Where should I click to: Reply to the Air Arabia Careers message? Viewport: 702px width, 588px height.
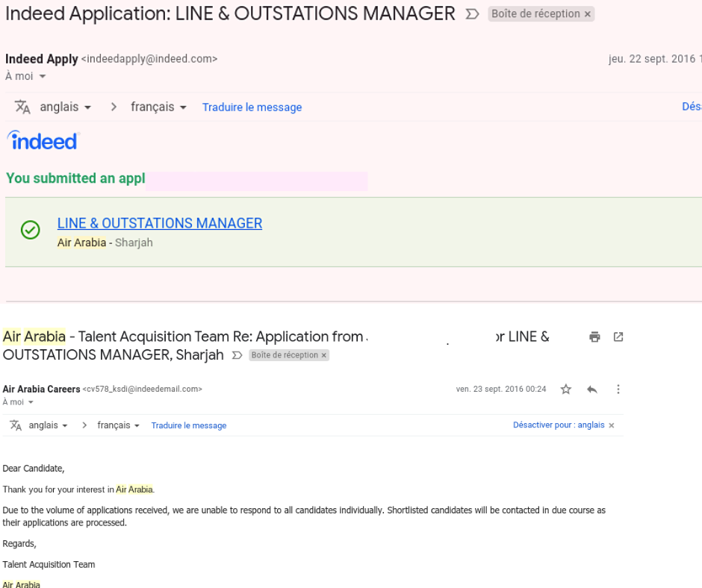[x=592, y=390]
